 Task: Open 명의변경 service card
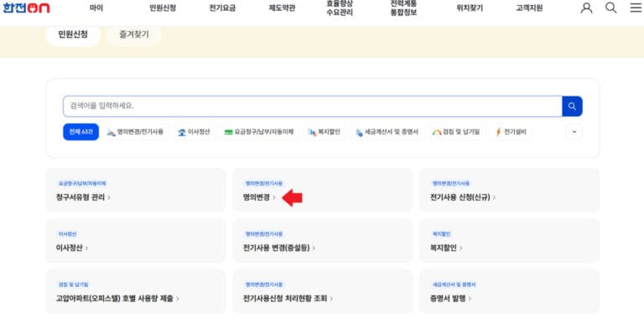(x=322, y=190)
